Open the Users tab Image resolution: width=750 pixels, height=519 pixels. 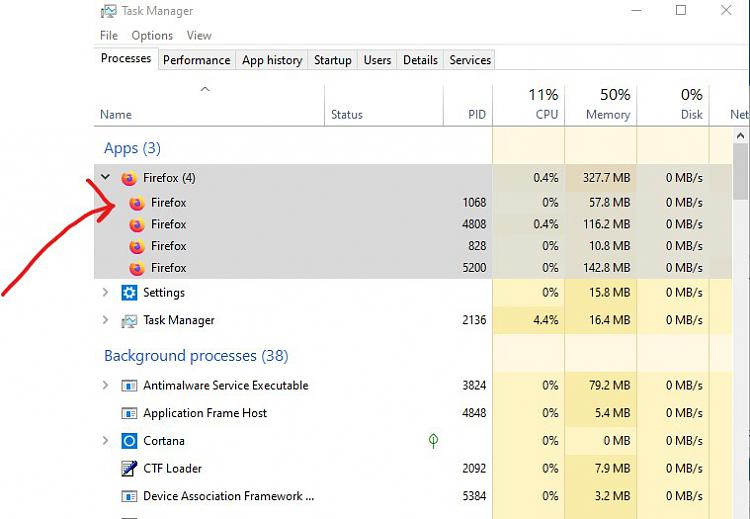click(377, 60)
